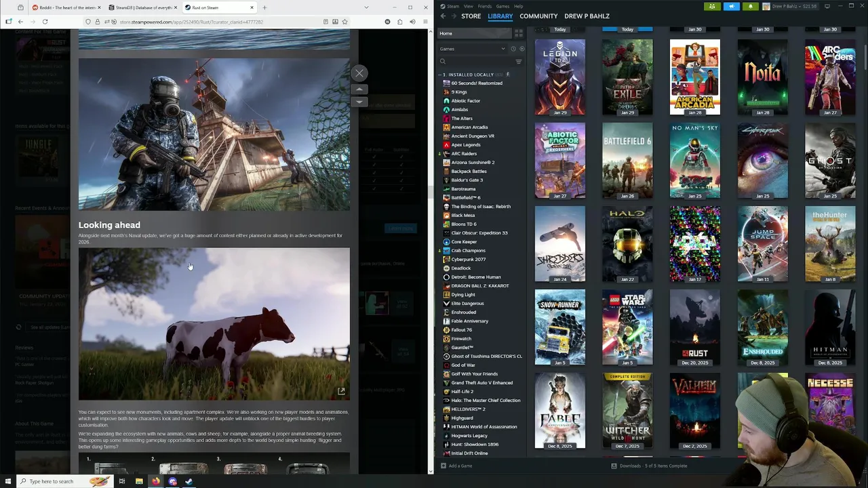The width and height of the screenshot is (868, 488).
Task: Open the COMMUNITY section in Steam
Action: click(538, 16)
